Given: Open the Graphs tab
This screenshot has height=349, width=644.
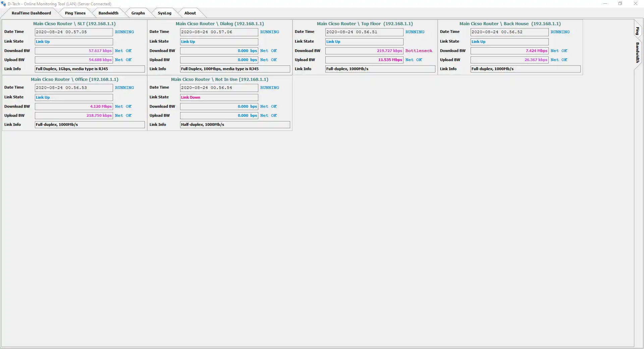Looking at the screenshot, I should pos(138,13).
